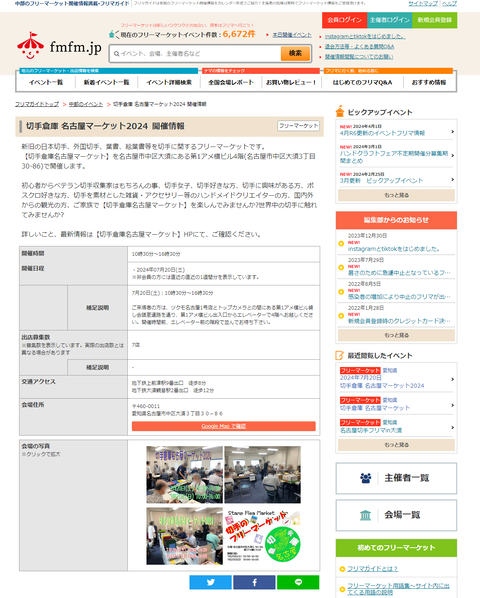480x598 pixels.
Task: Click the orange 検索 button
Action: [295, 53]
